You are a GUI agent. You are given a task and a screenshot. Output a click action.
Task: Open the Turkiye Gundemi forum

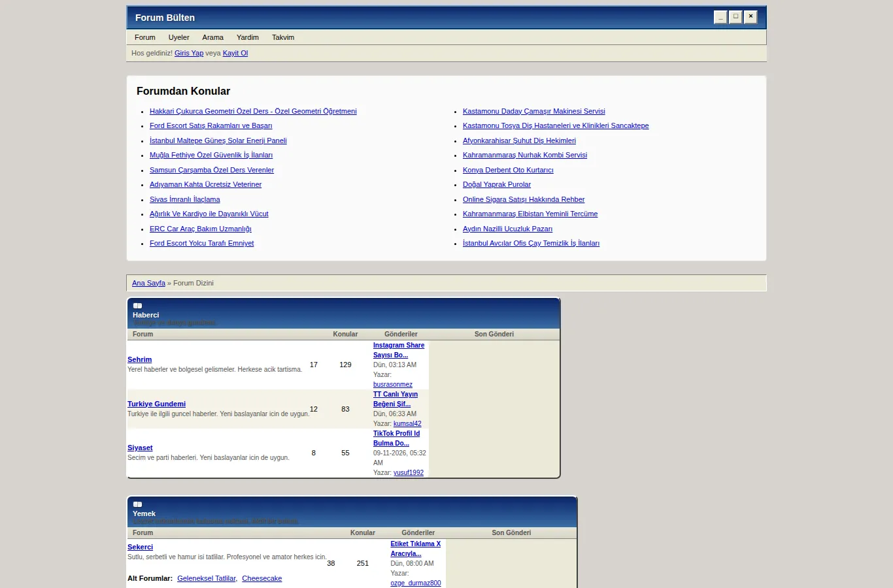click(156, 404)
